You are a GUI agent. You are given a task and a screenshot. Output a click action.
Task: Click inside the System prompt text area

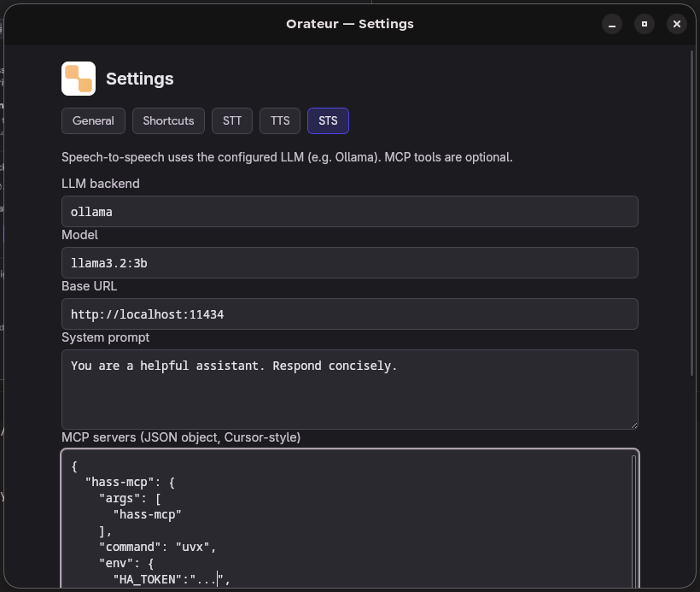[349, 390]
